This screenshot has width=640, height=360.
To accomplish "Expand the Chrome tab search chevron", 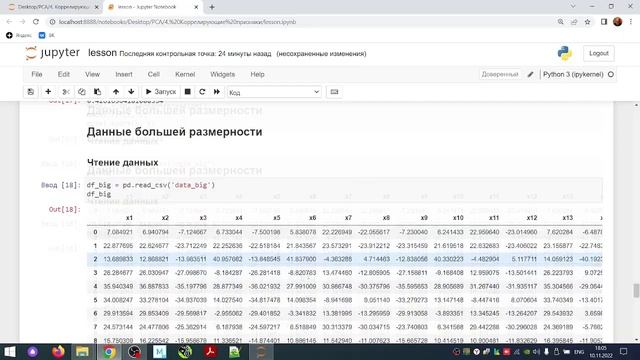I will (573, 7).
